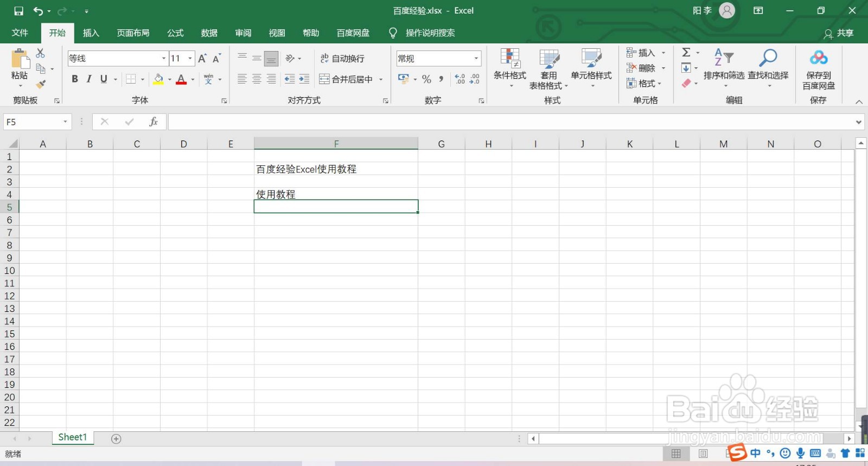Image resolution: width=868 pixels, height=466 pixels.
Task: Switch to the 插入 tab
Action: click(91, 33)
